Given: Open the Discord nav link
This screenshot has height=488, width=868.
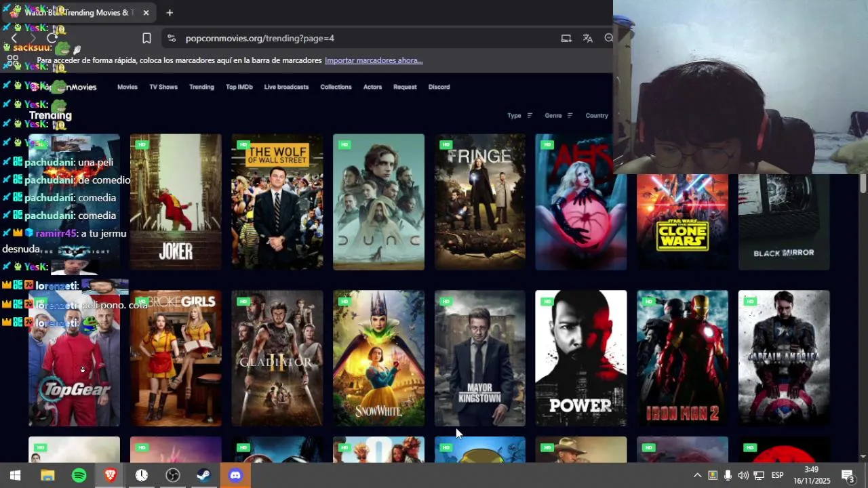Looking at the screenshot, I should pos(439,87).
